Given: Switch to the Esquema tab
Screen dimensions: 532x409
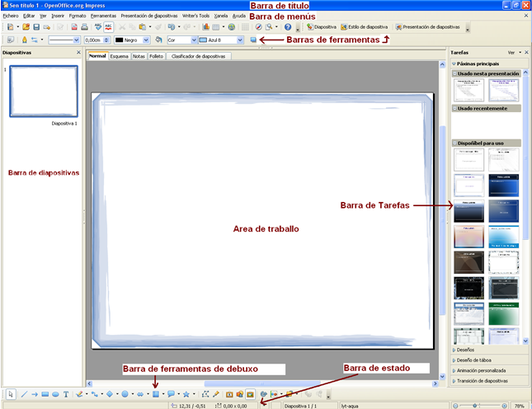Looking at the screenshot, I should click(119, 56).
